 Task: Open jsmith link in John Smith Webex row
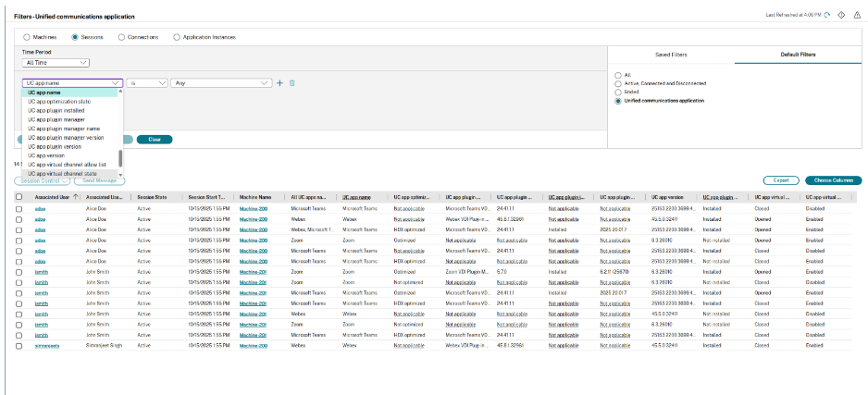[42, 315]
